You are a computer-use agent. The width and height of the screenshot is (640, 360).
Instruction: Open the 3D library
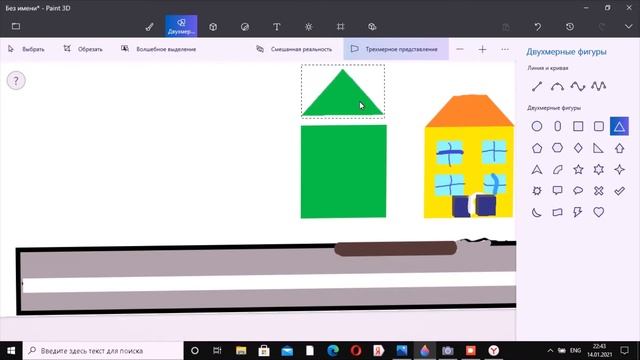click(372, 27)
